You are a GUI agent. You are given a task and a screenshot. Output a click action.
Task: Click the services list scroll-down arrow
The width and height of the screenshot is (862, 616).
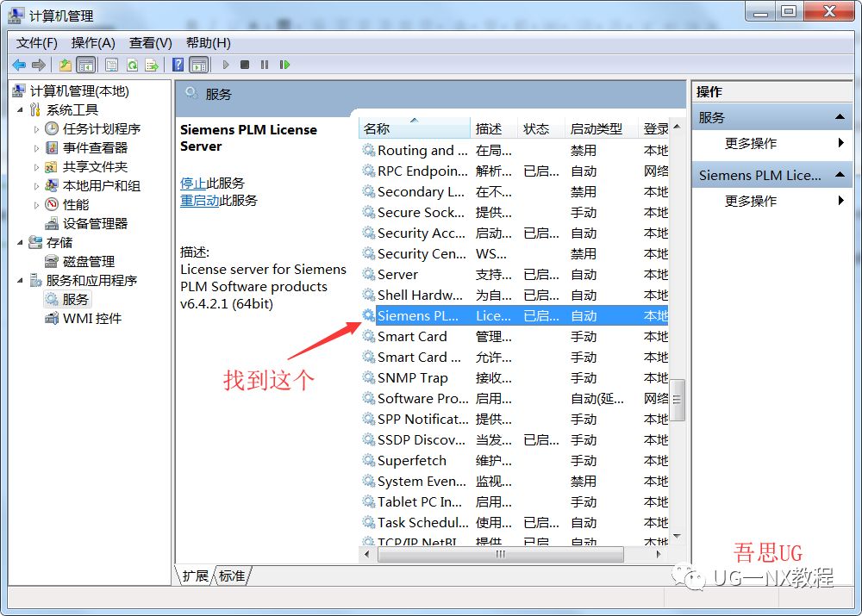click(678, 537)
